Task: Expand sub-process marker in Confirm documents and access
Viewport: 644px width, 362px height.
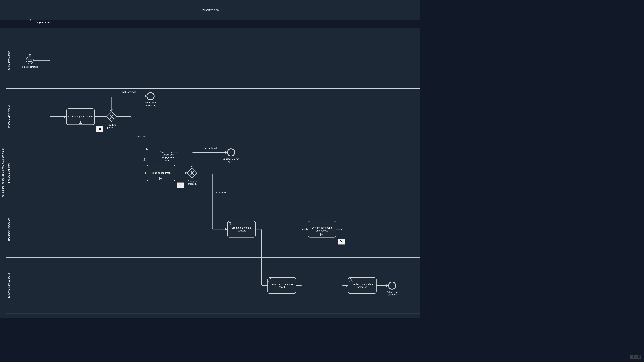Action: (x=322, y=235)
